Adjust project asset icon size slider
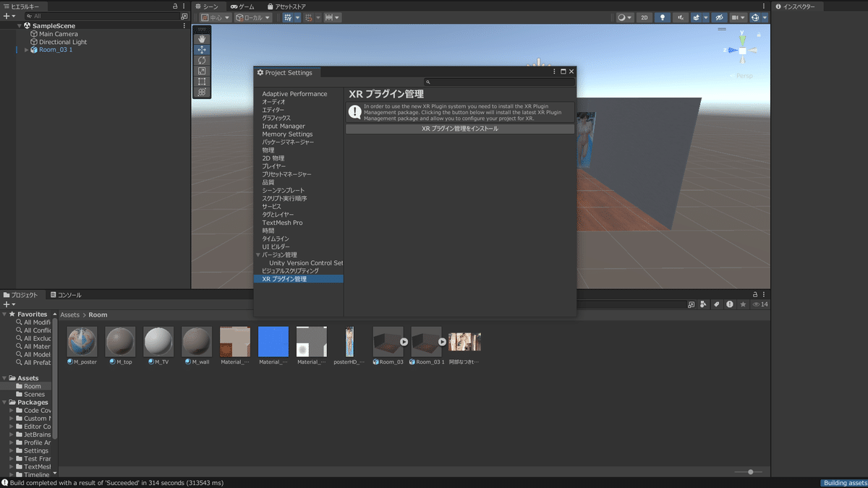Screen dimensions: 868x488 [750, 471]
